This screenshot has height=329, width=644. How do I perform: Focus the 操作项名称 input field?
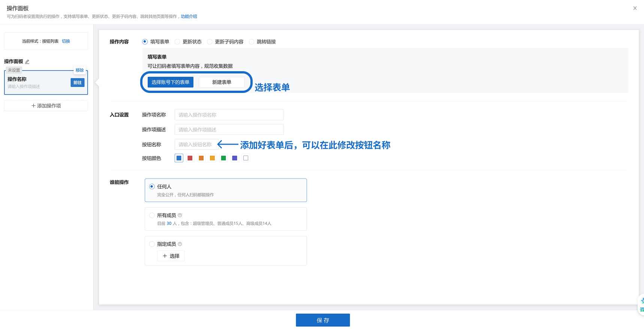[229, 115]
